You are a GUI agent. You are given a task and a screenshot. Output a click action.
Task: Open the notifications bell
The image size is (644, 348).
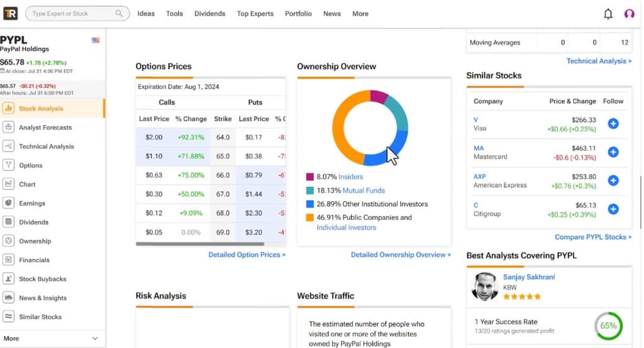click(x=608, y=14)
